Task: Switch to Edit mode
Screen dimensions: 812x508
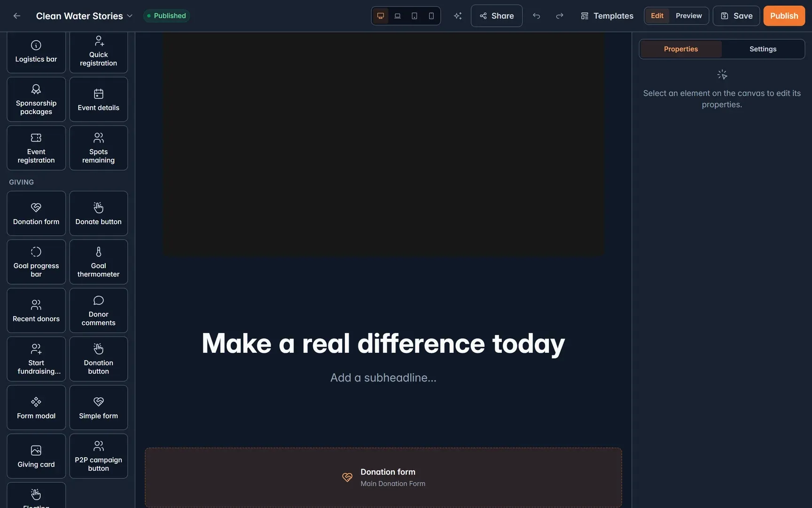Action: 657,16
